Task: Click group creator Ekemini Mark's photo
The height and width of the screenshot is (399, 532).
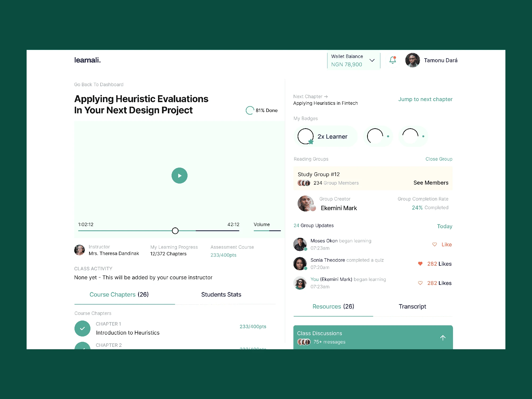Action: [306, 203]
